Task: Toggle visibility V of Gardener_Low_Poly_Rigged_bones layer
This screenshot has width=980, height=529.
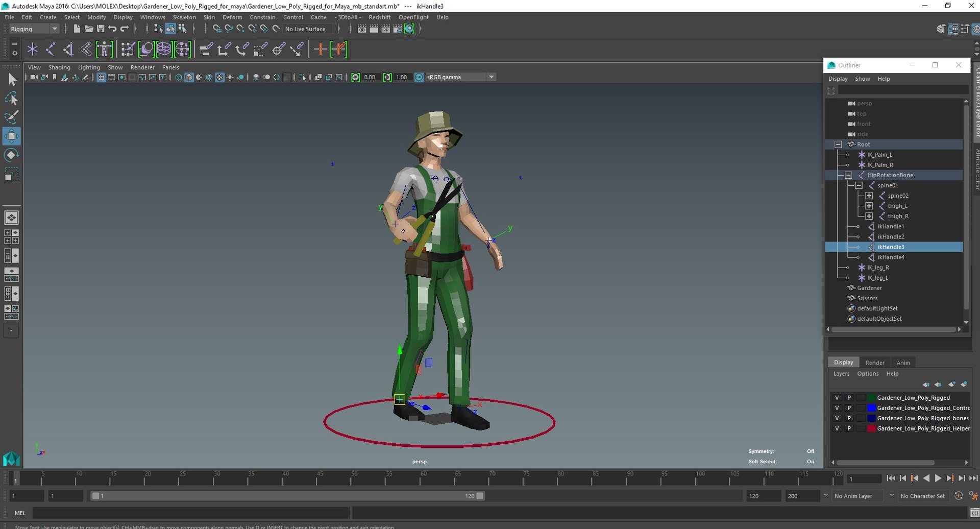Action: click(837, 418)
